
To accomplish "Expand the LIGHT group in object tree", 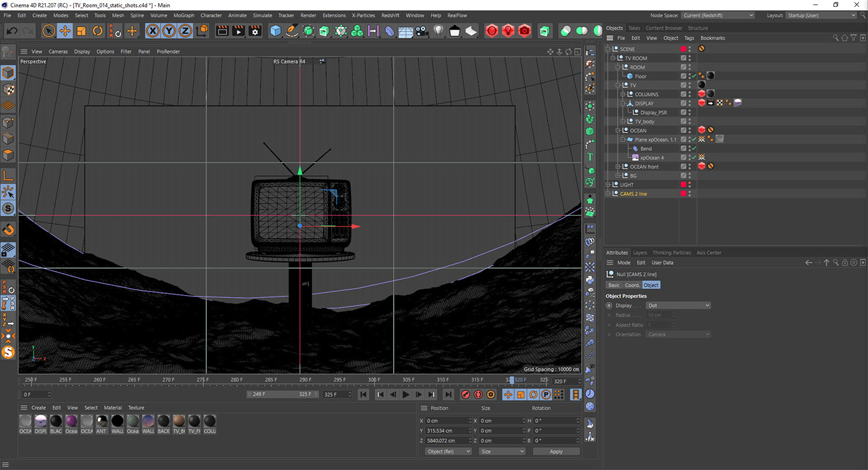I will pos(609,185).
